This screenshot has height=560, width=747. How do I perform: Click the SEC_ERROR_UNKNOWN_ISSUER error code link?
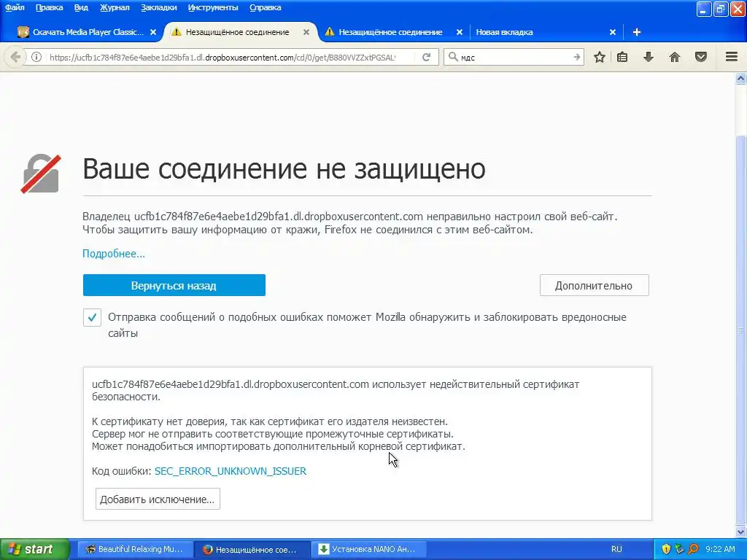[230, 471]
